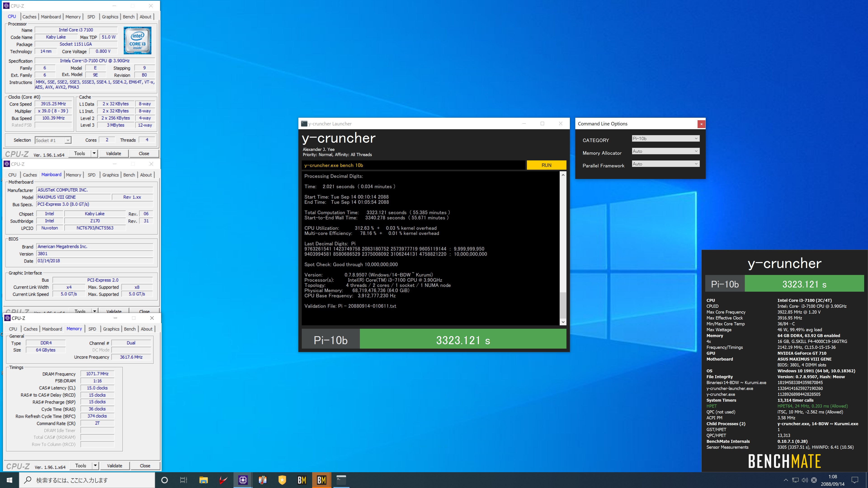The width and height of the screenshot is (868, 488).
Task: Open the Memory Allocator dropdown
Action: click(665, 151)
